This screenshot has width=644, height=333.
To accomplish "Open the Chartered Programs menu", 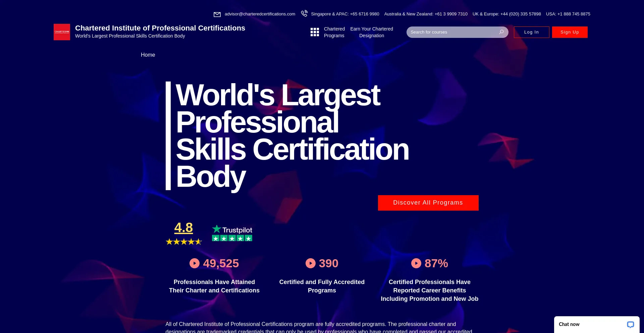I will (334, 32).
